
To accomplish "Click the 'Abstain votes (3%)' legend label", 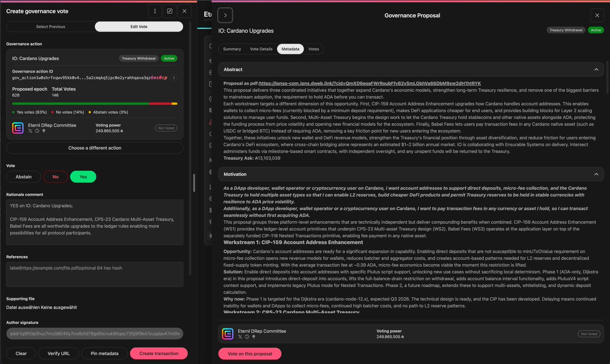I will (x=110, y=112).
